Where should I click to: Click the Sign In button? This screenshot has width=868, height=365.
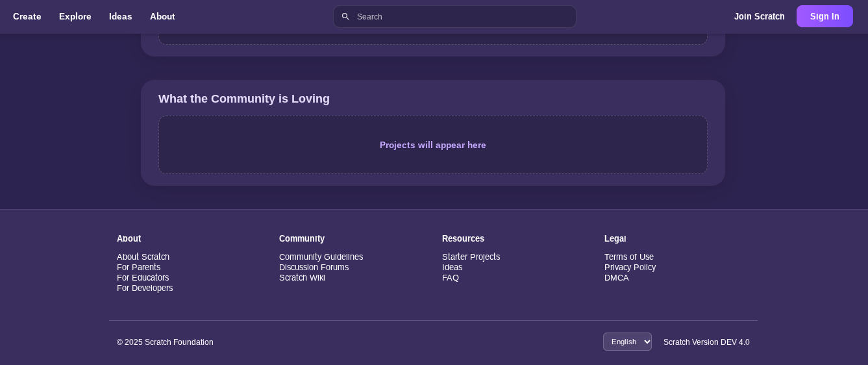pyautogui.click(x=824, y=17)
